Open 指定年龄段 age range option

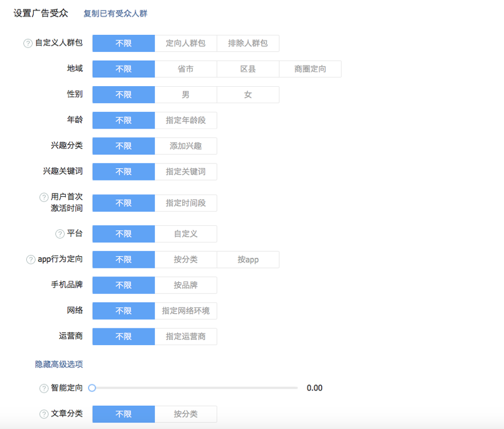pyautogui.click(x=186, y=120)
